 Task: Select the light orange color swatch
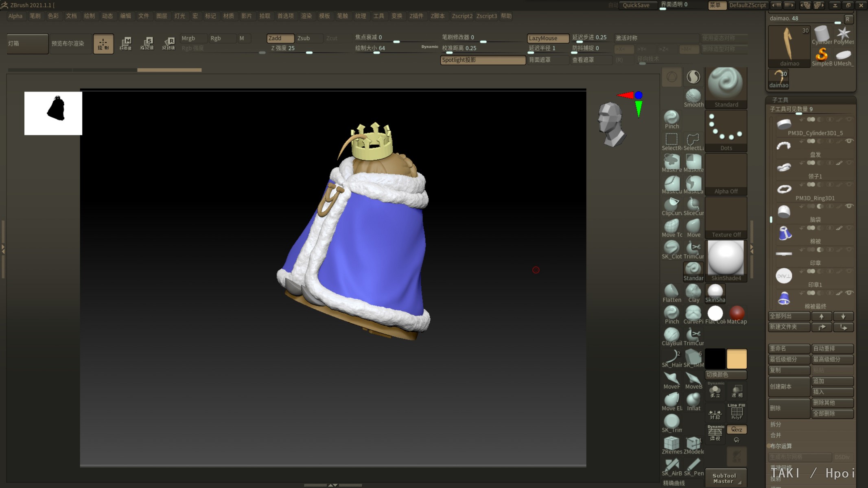pos(737,359)
